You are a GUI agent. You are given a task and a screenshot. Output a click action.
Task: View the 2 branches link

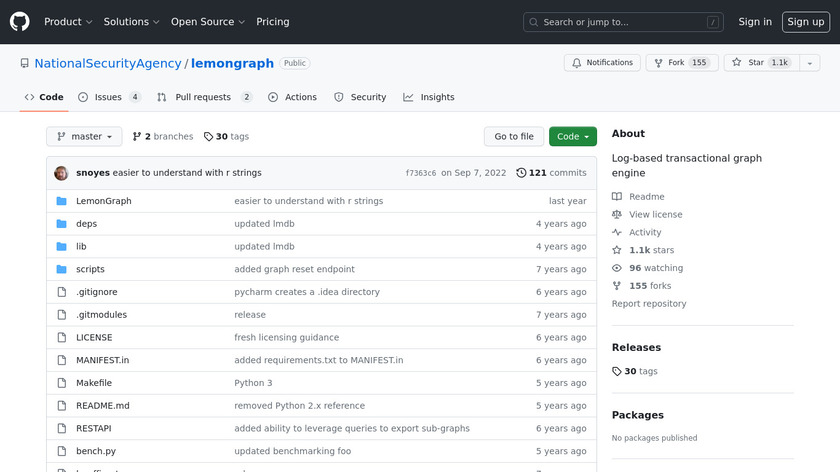[163, 136]
